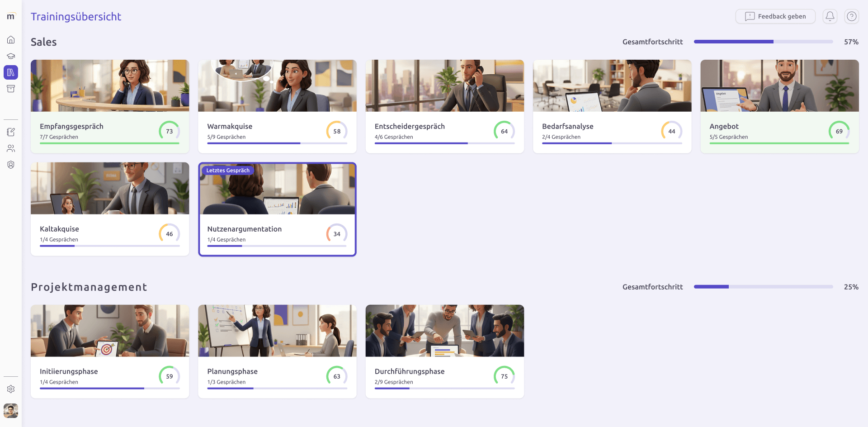Image resolution: width=868 pixels, height=427 pixels.
Task: Select the Nutzenargumentation card title
Action: tap(245, 229)
